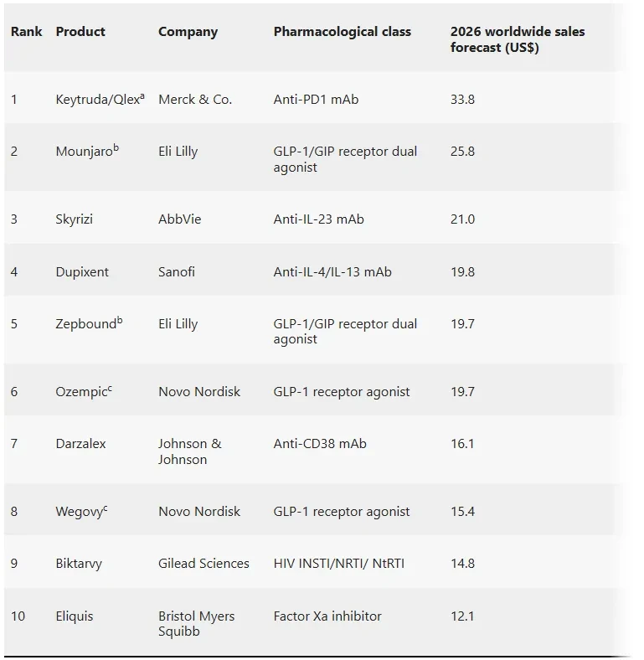Click Bristol Myers Squibb company cell
Screen dimensions: 644x660
coord(196,623)
